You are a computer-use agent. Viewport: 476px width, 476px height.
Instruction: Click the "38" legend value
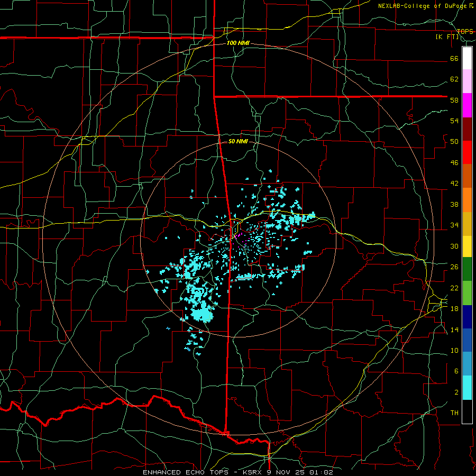[x=454, y=204]
